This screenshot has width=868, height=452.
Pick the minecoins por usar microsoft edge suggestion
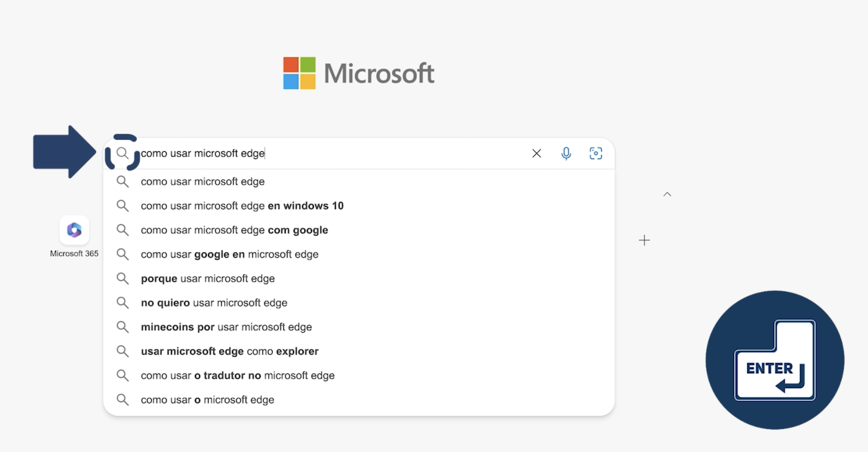point(226,327)
